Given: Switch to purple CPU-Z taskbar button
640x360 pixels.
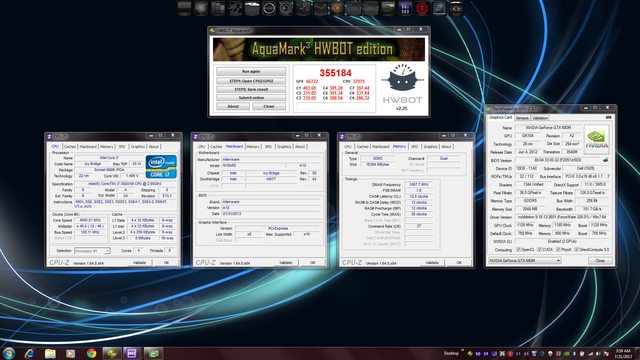Looking at the screenshot, I should (x=132, y=353).
